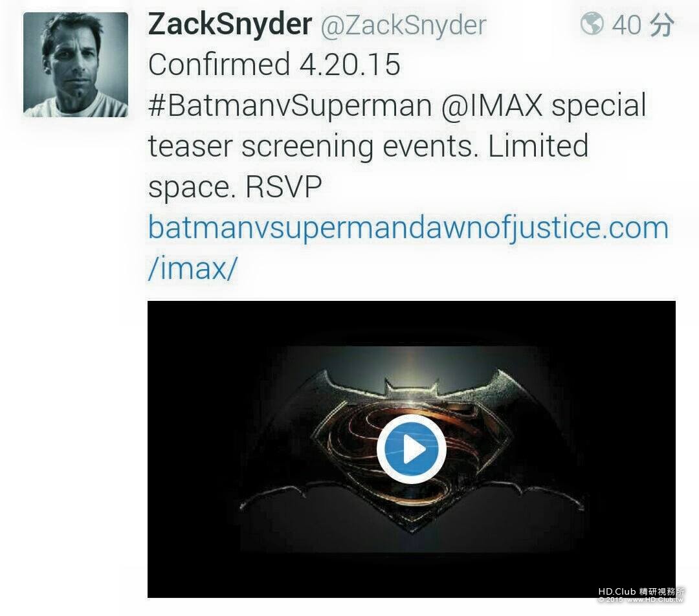Follow the batmanvsupermandawnofjustice.com link

tap(408, 228)
